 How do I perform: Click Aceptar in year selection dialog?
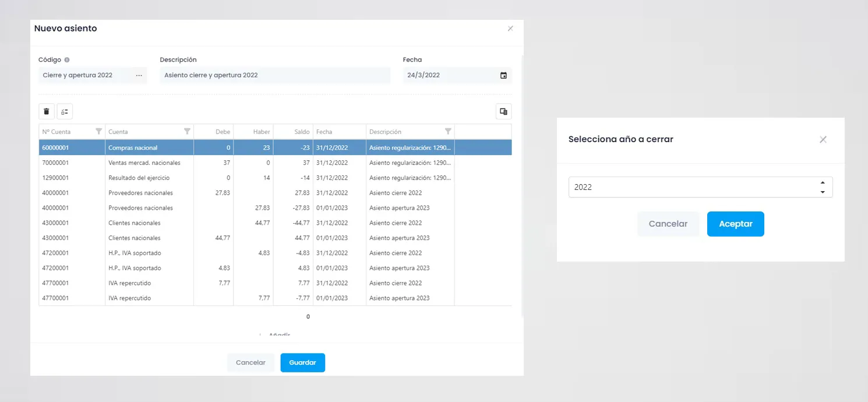pos(736,224)
